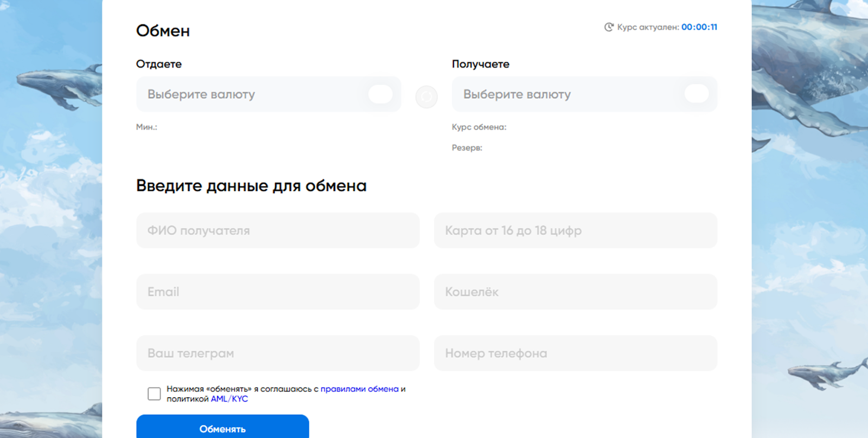Click into the "Кошелёк" input field
The width and height of the screenshot is (868, 438).
[576, 292]
